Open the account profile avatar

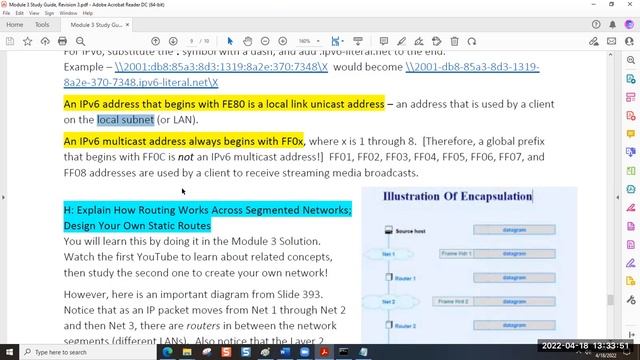(629, 24)
